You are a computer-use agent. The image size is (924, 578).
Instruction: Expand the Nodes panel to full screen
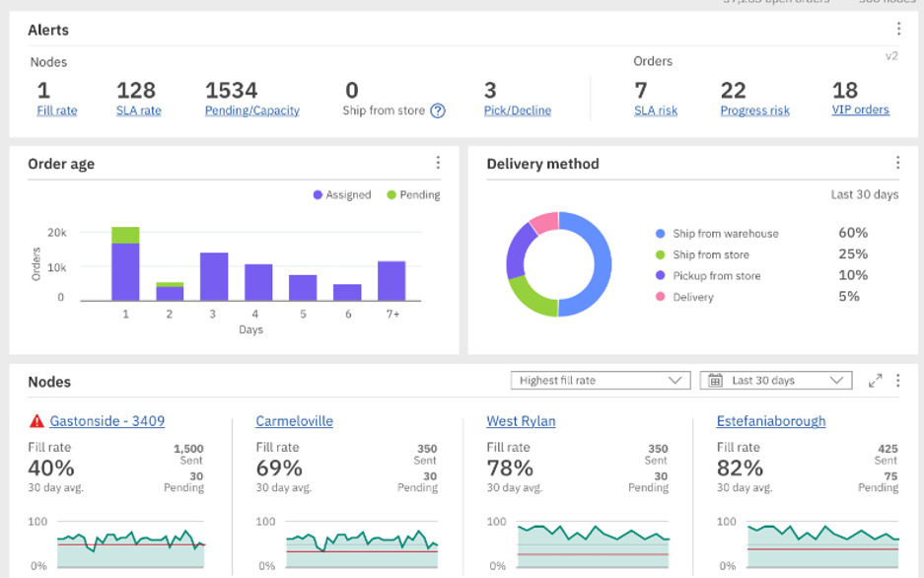point(875,381)
